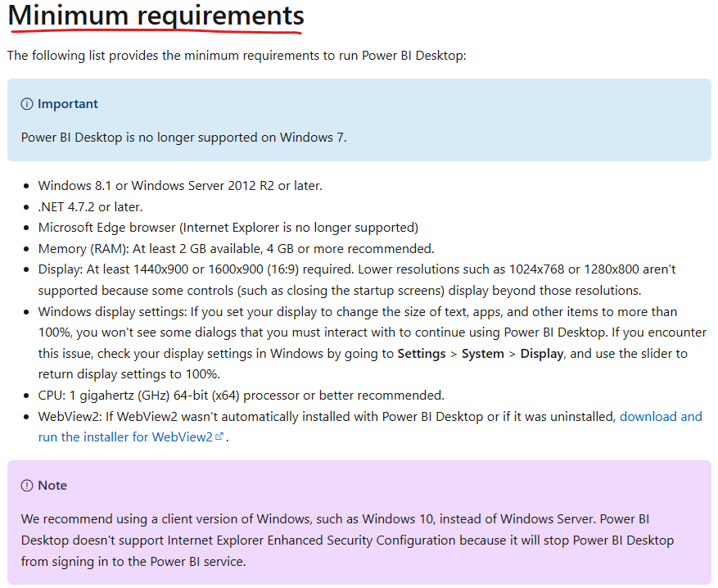Click the "1440x900 or 1600x900" resolution text
Screen dimensions: 718x588
(x=198, y=269)
